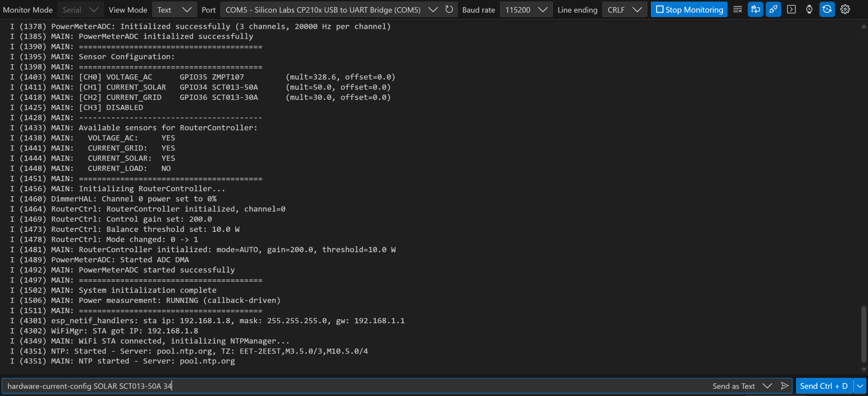Expand the Send Ctrl + D arrow menu
This screenshot has height=396, width=868.
[860, 386]
